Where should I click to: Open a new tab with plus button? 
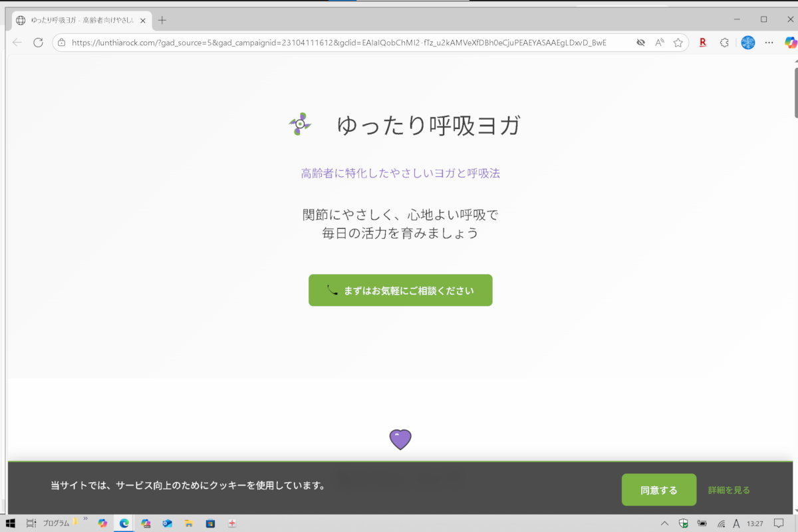162,20
